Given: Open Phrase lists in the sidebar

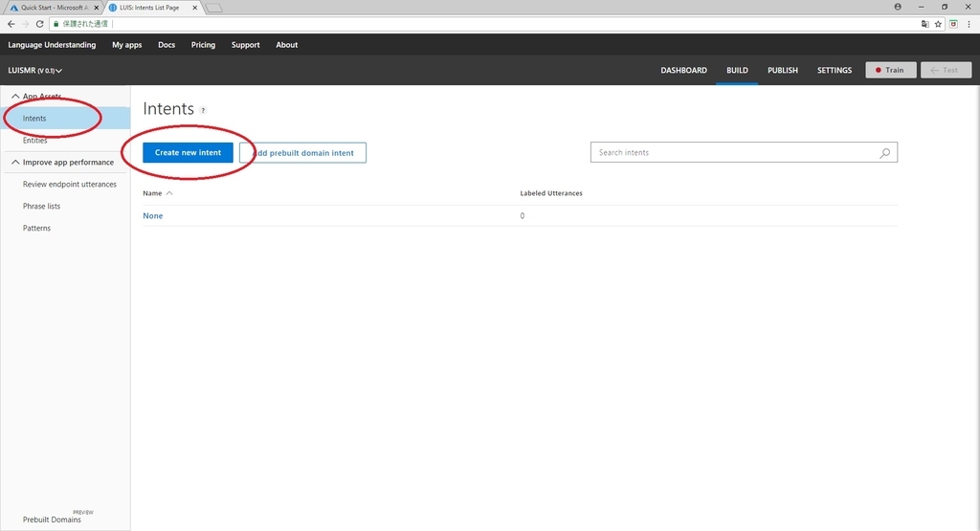Looking at the screenshot, I should (x=41, y=206).
